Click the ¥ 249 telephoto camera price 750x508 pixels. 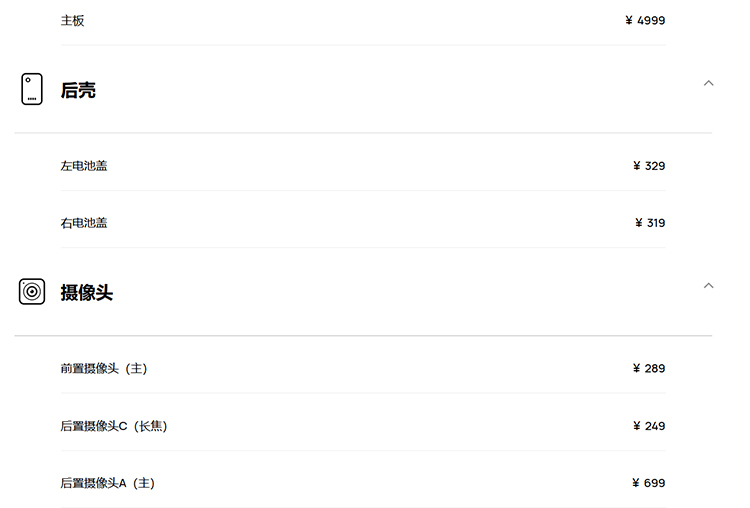click(649, 426)
